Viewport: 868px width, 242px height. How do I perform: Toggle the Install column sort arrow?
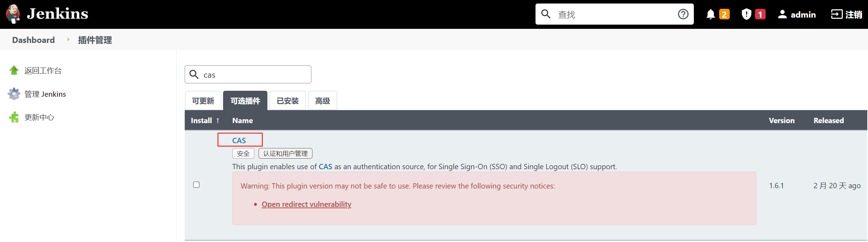217,120
